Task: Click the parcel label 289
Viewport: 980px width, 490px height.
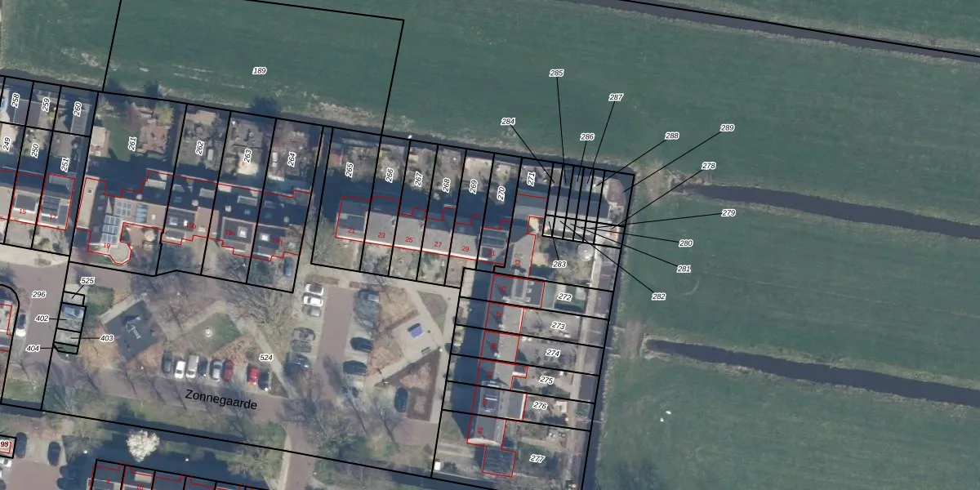Action: tap(727, 128)
